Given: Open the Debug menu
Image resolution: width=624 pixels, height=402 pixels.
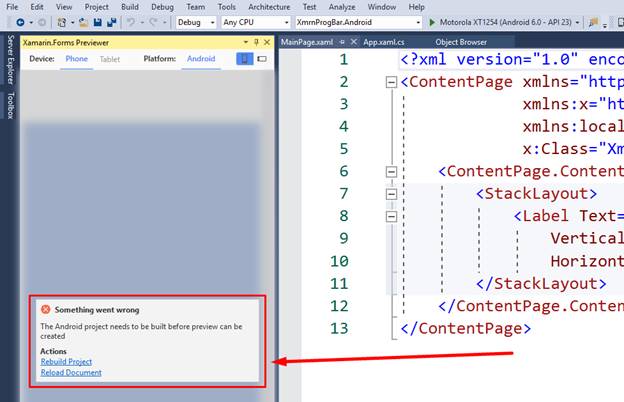Looking at the screenshot, I should [x=162, y=7].
